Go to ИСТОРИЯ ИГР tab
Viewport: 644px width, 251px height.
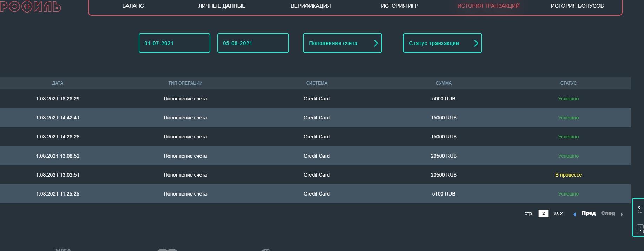(x=400, y=6)
